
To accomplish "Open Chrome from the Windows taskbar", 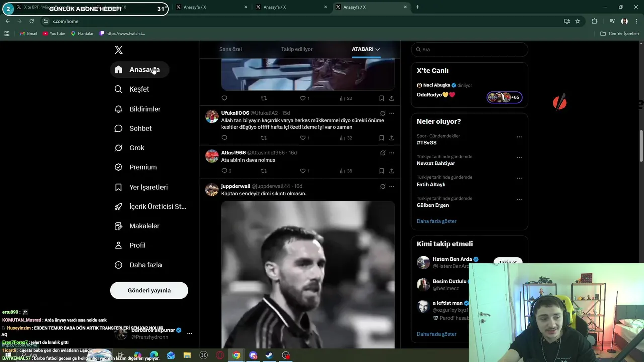I will 236,355.
